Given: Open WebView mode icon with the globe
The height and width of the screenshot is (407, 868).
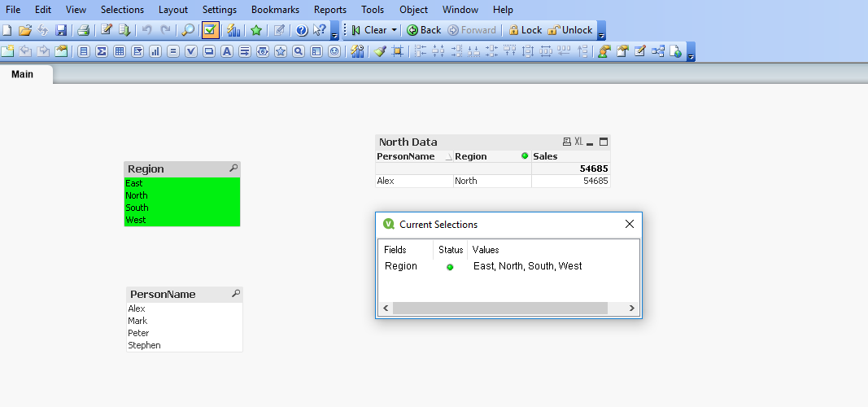Looking at the screenshot, I should pyautogui.click(x=675, y=51).
